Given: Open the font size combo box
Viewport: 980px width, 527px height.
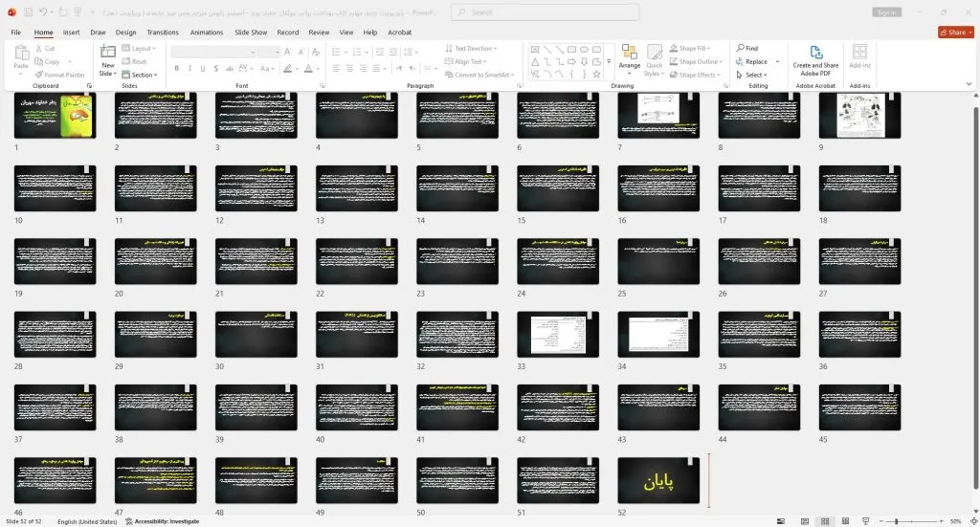Looking at the screenshot, I should click(x=268, y=52).
